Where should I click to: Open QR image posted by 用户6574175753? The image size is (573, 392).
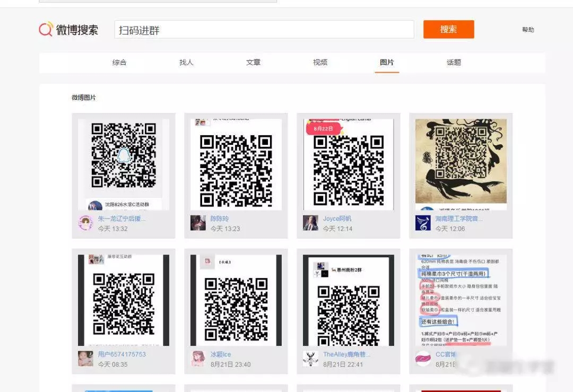(x=124, y=300)
